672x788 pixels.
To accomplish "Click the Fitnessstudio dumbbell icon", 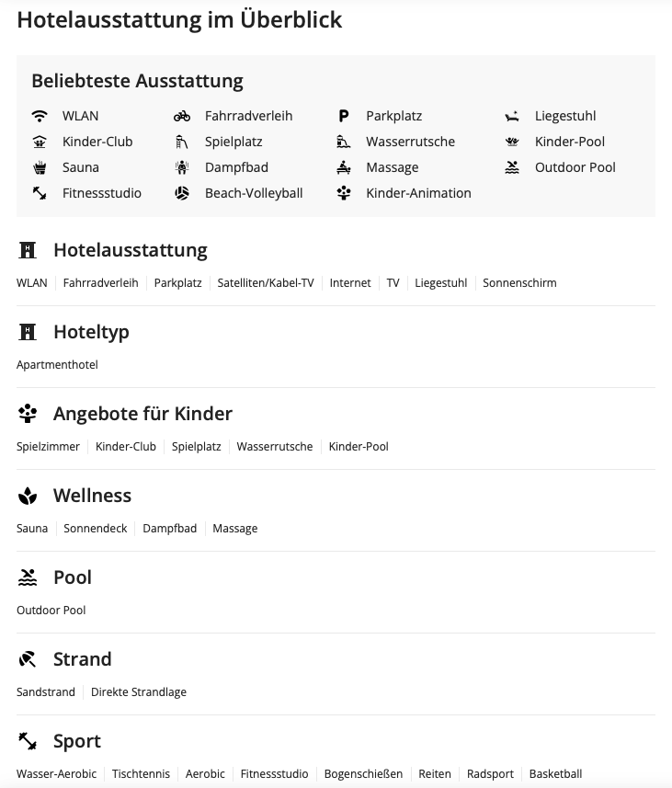I will click(40, 193).
